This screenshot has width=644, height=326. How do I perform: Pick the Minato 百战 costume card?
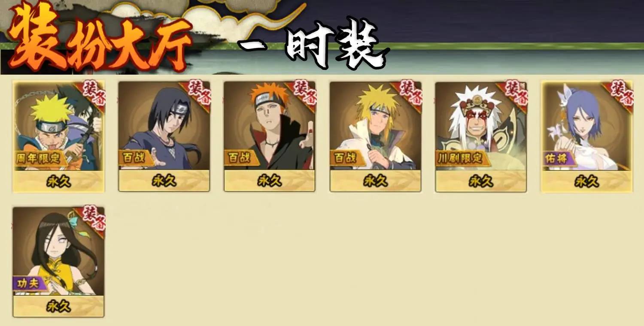click(x=375, y=136)
